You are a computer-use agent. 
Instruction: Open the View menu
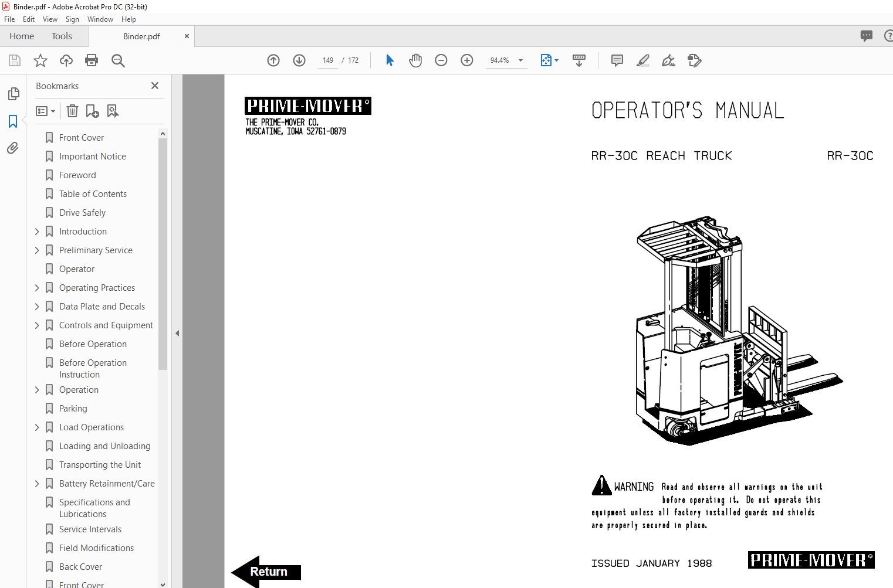[50, 19]
